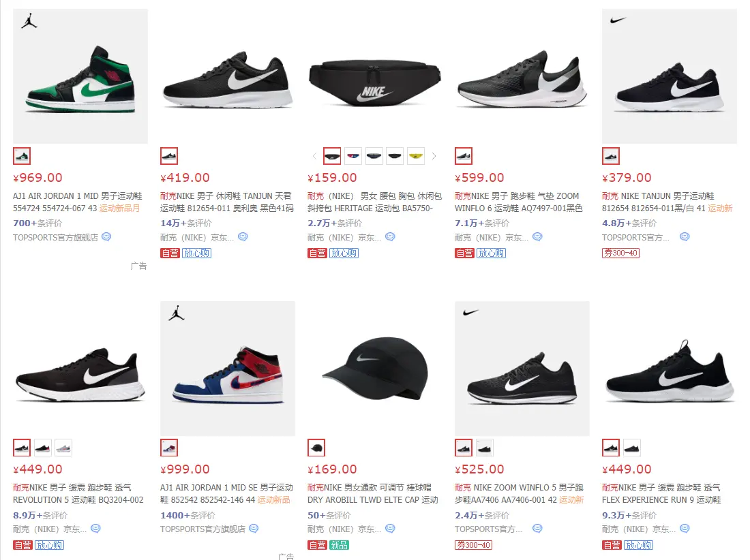
Task: Click the 券300-40 coupon tag on ¥379 Tanjun
Action: click(621, 253)
